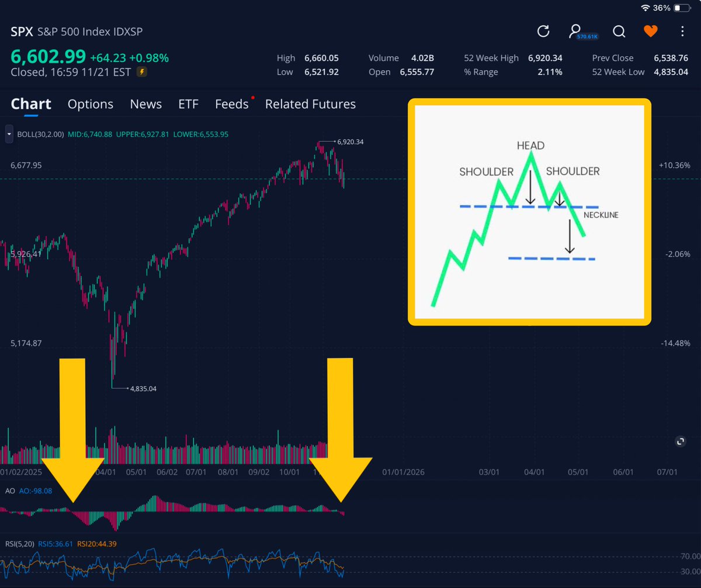Expand the BOLL indicator dropdown arrow
This screenshot has width=701, height=588.
tap(9, 134)
